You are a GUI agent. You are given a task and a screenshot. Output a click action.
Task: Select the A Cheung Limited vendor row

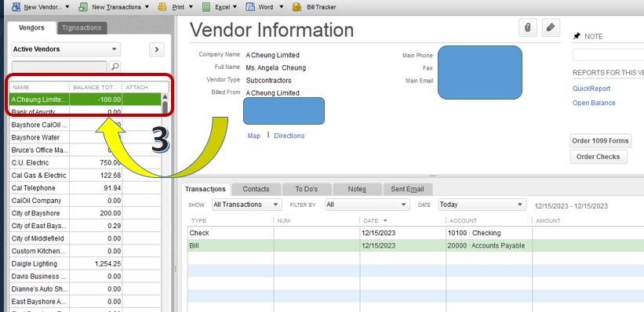(x=85, y=100)
